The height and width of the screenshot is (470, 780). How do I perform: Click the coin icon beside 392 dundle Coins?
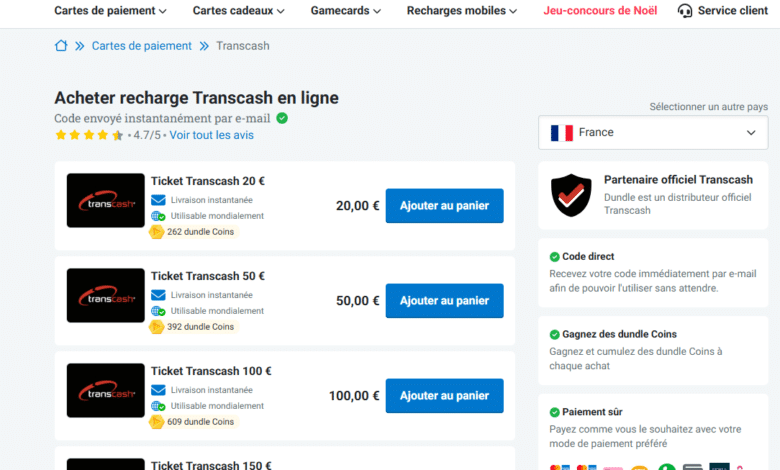[x=157, y=327]
